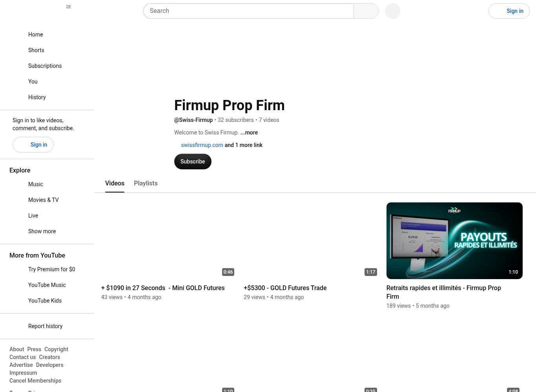Click the "Firmup Prop Firm" channel name heading
This screenshot has width=536, height=392.
[x=230, y=105]
